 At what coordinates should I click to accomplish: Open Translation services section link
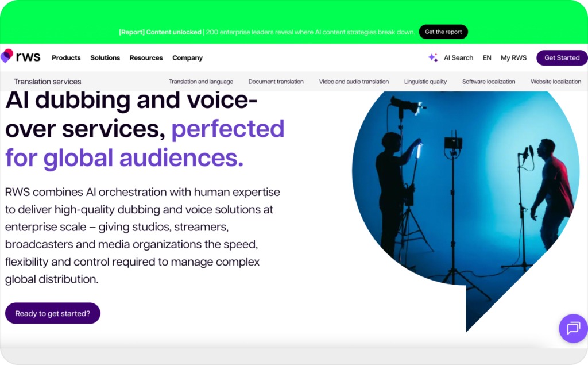48,82
